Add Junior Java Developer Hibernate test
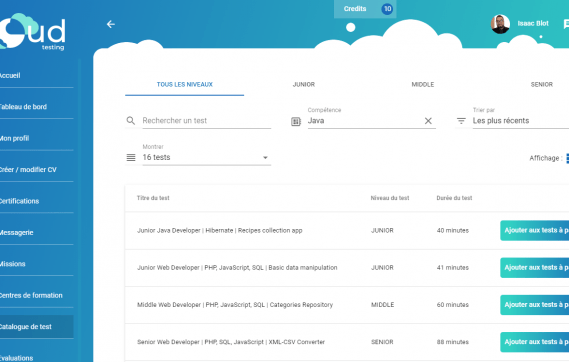This screenshot has width=569, height=362. point(535,230)
